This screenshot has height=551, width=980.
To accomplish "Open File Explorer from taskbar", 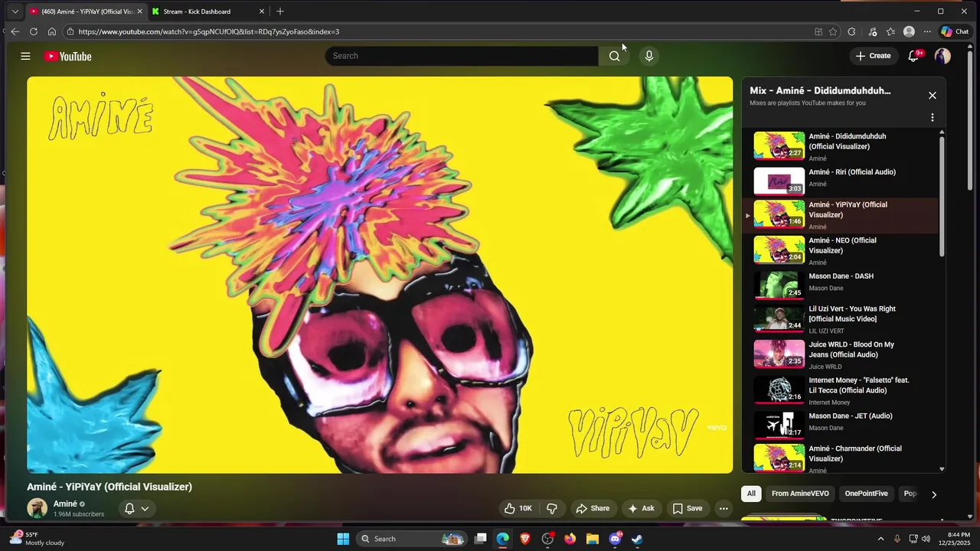I will (592, 539).
